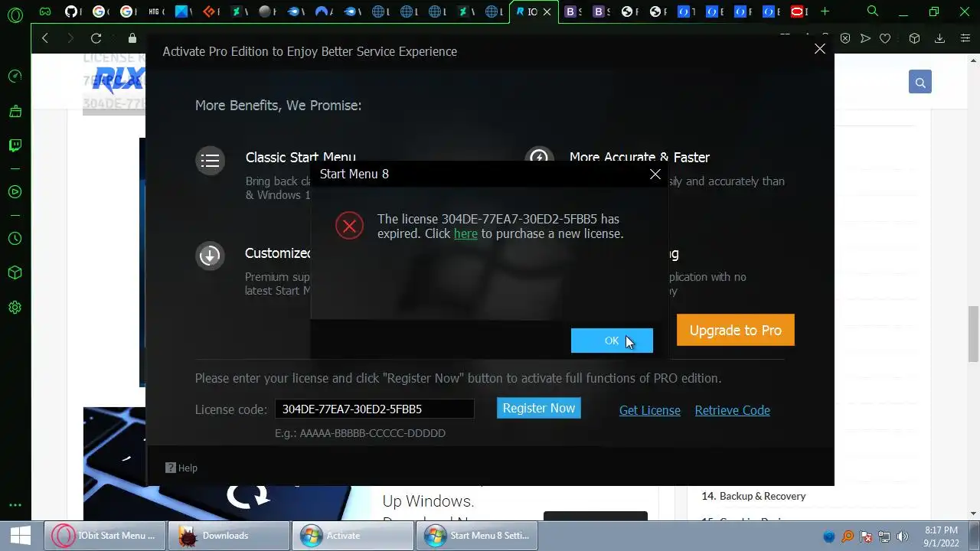Open the GX Control speedometer sidebar icon
This screenshot has width=980, height=551.
coord(15,77)
